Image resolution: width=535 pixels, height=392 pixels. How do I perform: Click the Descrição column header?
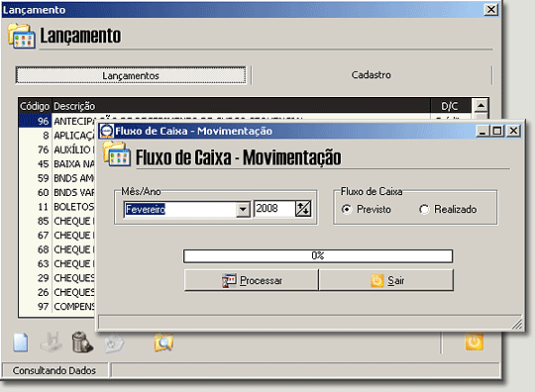tap(241, 106)
